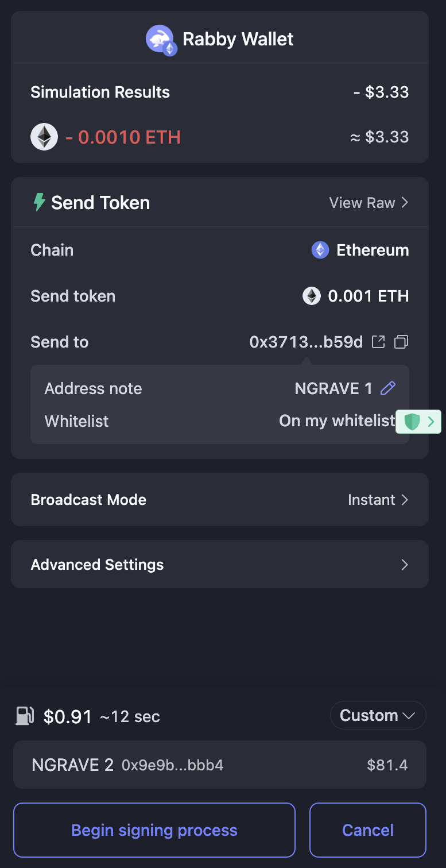The height and width of the screenshot is (868, 446).
Task: Click the $0.91 gas fee estimate
Action: [68, 717]
